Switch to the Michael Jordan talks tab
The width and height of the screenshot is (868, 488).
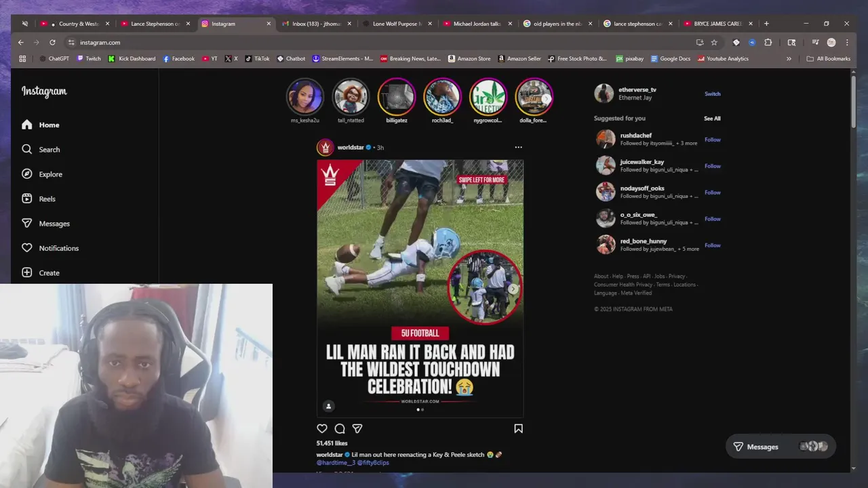tap(477, 24)
